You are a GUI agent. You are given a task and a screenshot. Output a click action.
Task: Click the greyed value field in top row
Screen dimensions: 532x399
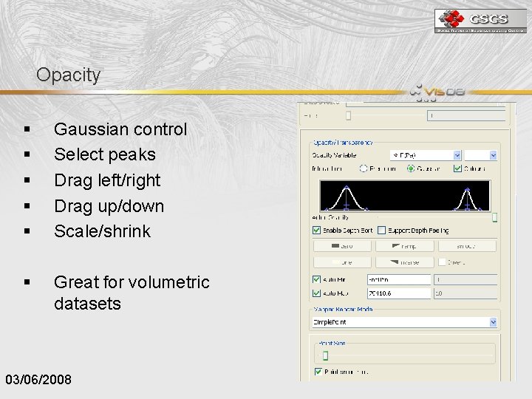tap(466, 116)
